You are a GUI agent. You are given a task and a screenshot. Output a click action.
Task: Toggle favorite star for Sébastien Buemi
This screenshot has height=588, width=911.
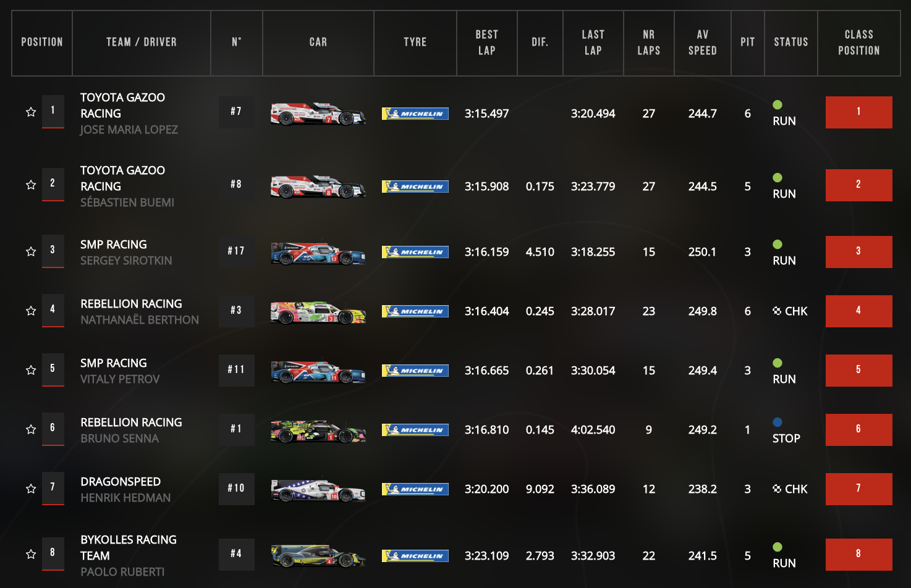[31, 185]
